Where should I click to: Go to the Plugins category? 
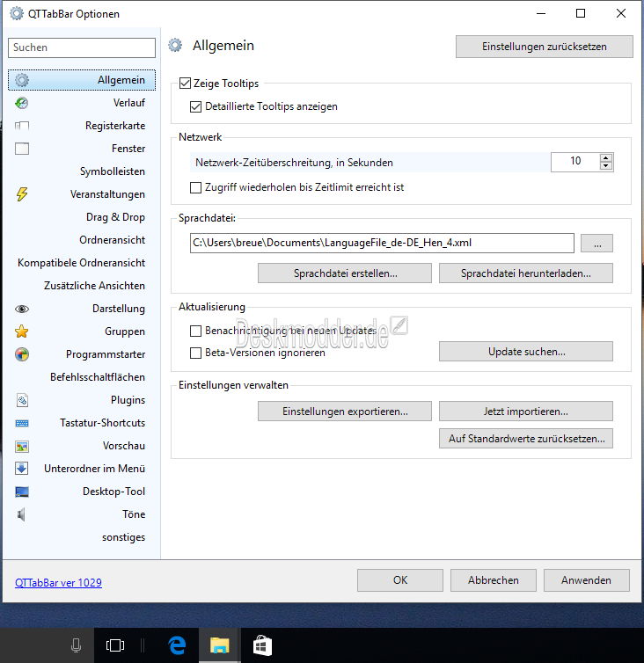point(128,400)
